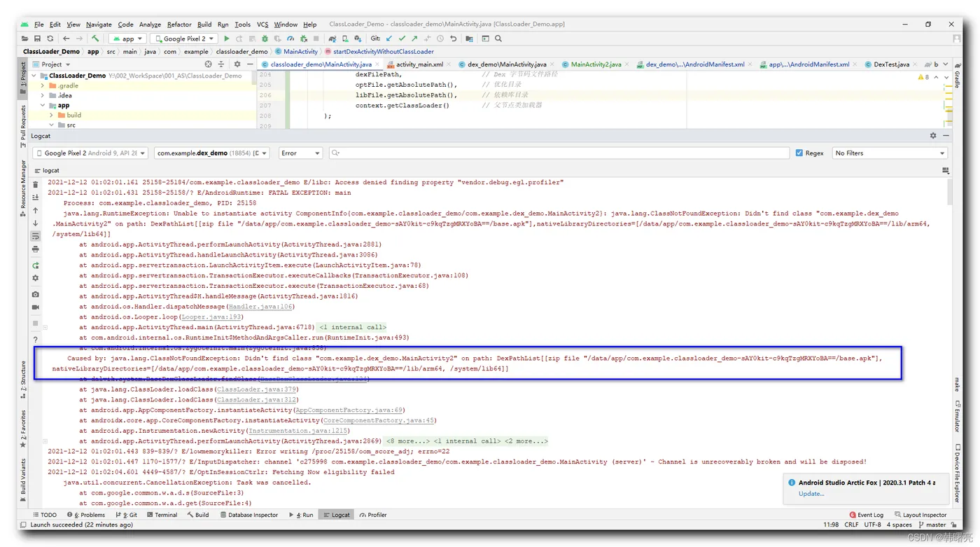Viewport: 980px width, 547px height.
Task: Open the Database Inspector tool window
Action: (248, 515)
